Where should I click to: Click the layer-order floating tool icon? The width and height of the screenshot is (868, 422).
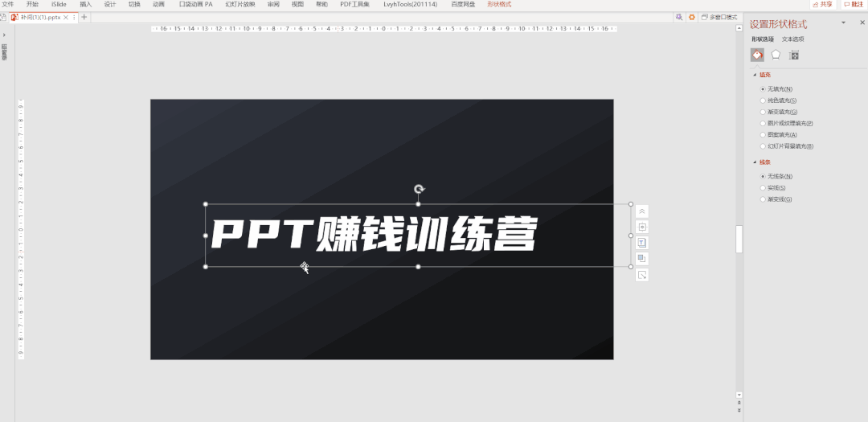coord(642,259)
